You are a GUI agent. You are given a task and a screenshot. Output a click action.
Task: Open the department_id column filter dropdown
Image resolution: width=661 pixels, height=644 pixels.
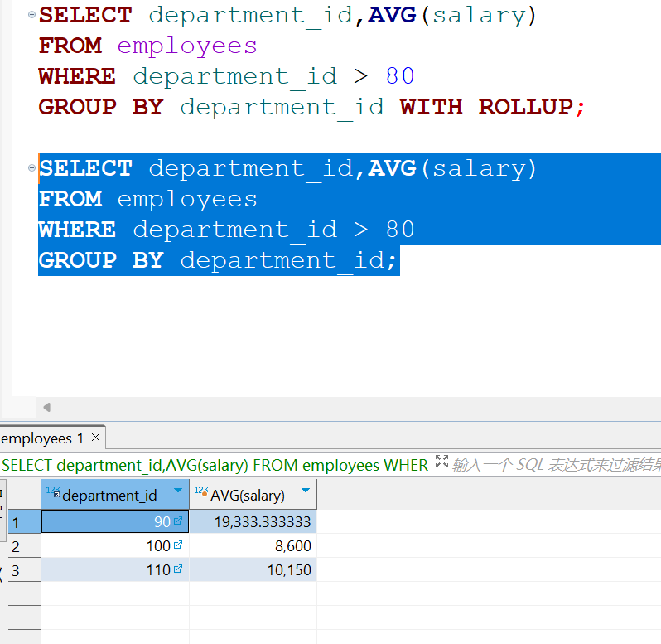pos(177,492)
